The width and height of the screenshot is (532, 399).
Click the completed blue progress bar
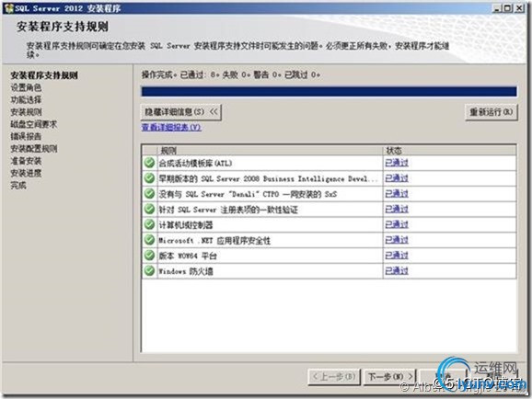click(x=329, y=92)
